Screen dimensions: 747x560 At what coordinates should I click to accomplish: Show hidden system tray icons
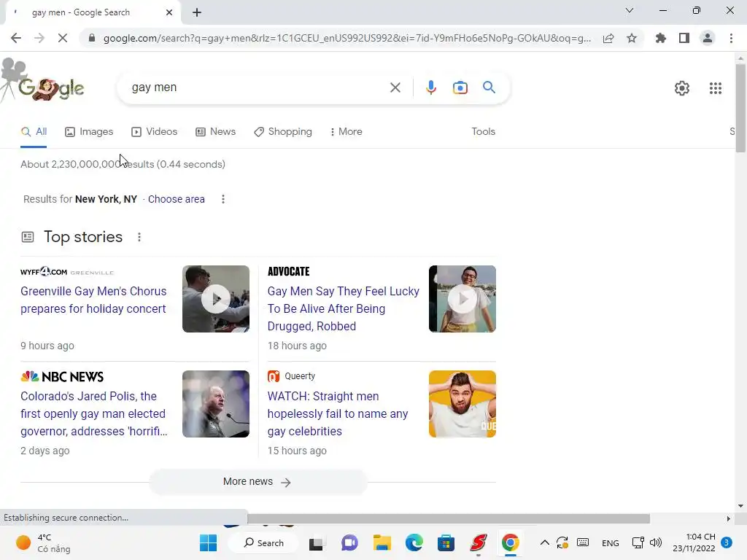pos(544,542)
